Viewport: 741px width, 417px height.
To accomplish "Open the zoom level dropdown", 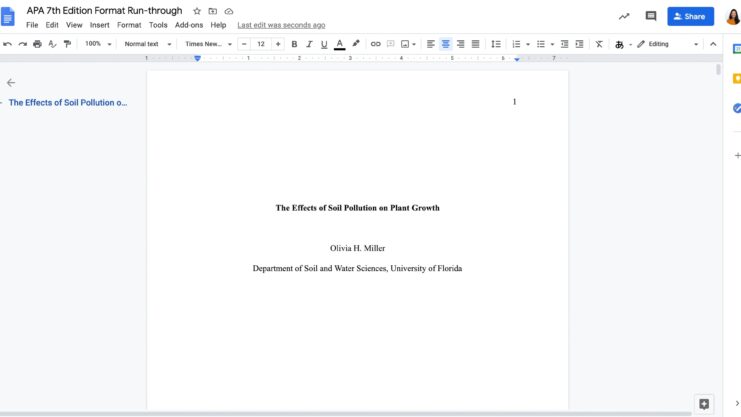I will pyautogui.click(x=98, y=44).
